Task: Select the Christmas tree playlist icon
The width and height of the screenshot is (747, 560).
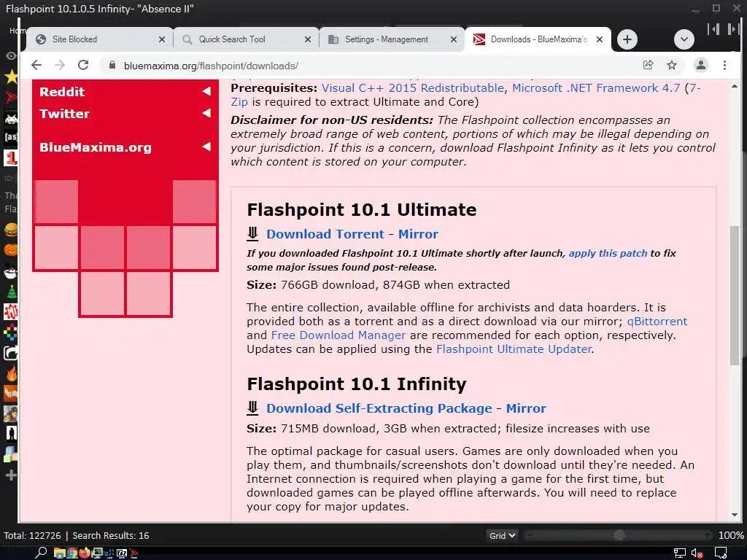Action: [x=10, y=292]
